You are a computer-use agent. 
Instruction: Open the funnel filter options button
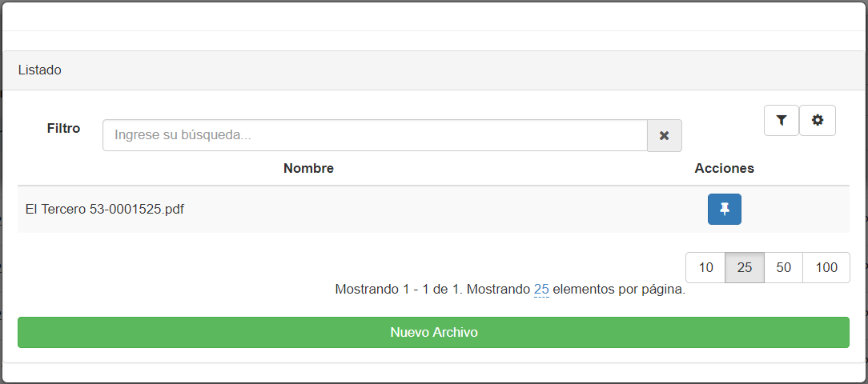coord(781,120)
